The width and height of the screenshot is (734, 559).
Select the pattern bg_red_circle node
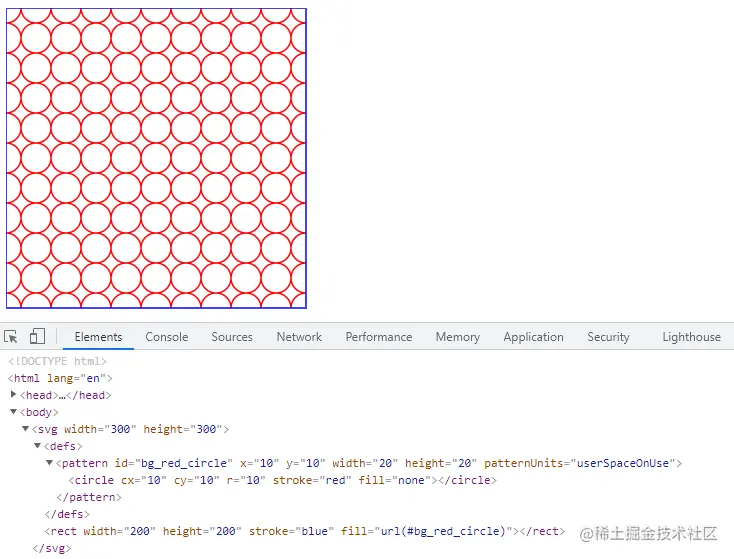coord(369,463)
